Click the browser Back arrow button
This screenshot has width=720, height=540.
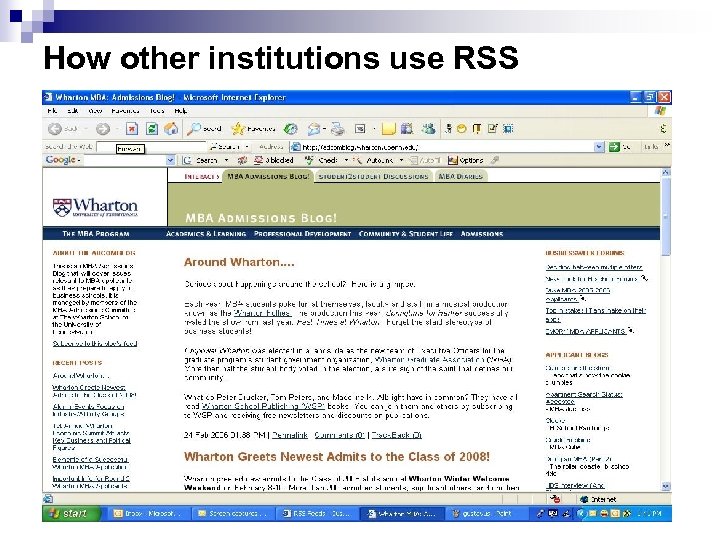click(x=55, y=129)
